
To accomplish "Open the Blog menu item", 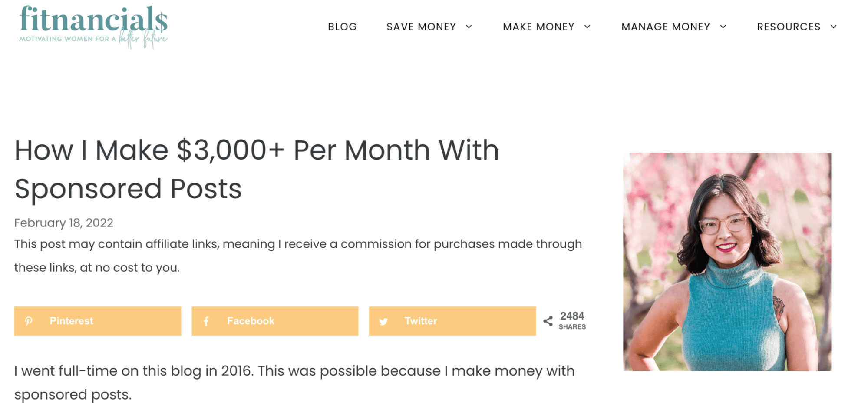I will 342,27.
